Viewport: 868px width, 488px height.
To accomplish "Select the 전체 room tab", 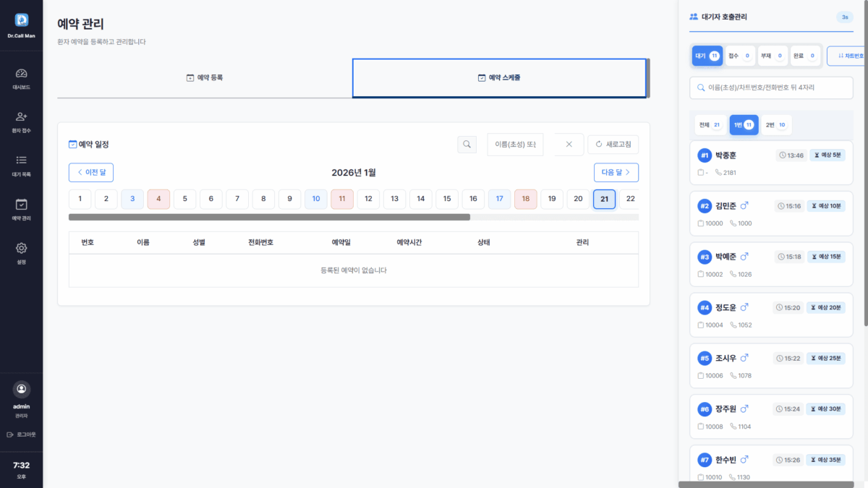I will coord(709,125).
